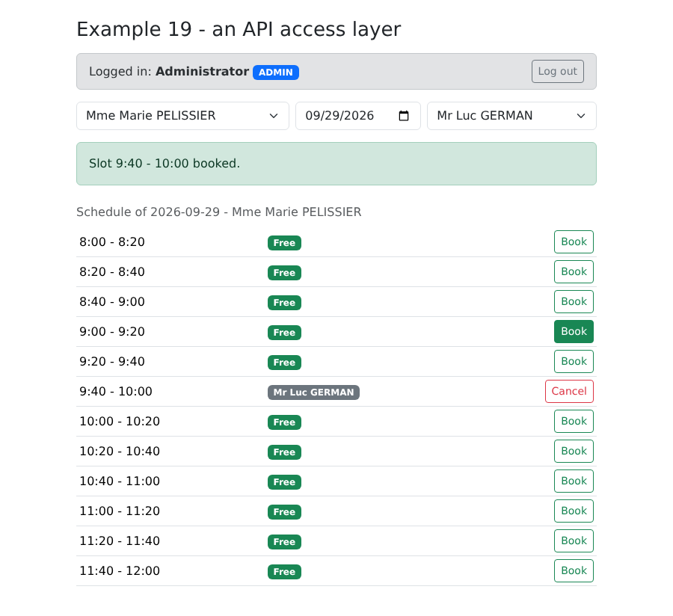Click the 'Slot 9:40 - 10:00 booked.' alert message
Screen dimensions: 673x616
coord(336,164)
